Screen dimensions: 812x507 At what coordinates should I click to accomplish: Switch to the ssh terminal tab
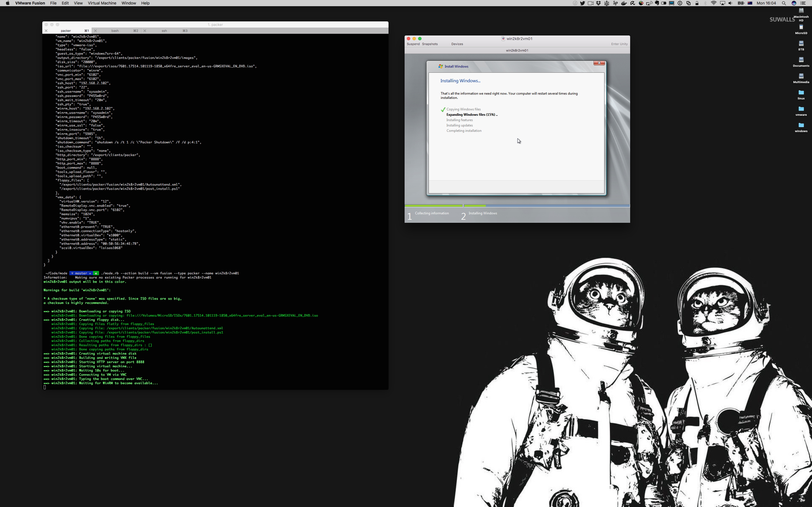(x=164, y=30)
